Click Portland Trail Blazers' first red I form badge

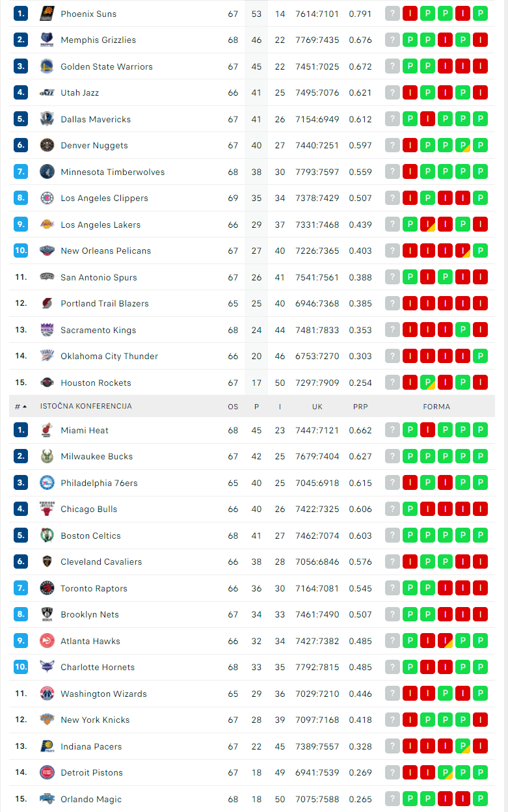point(410,303)
